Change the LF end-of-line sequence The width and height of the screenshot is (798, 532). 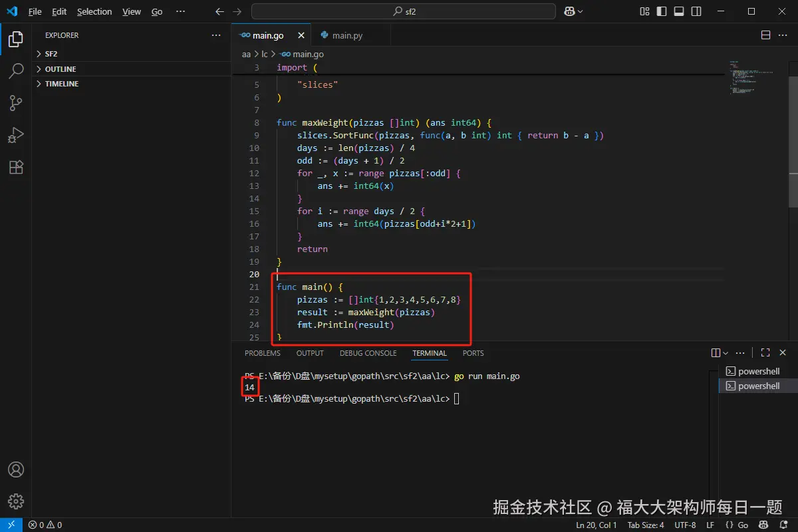pos(710,525)
